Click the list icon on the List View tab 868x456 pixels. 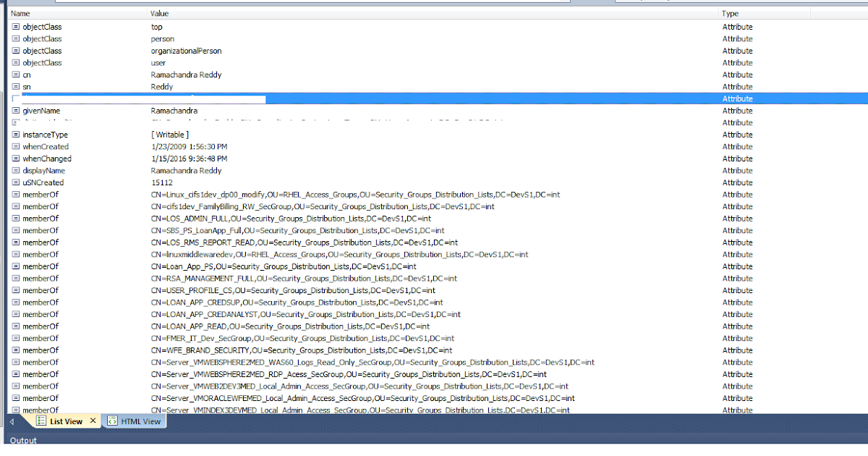click(41, 420)
